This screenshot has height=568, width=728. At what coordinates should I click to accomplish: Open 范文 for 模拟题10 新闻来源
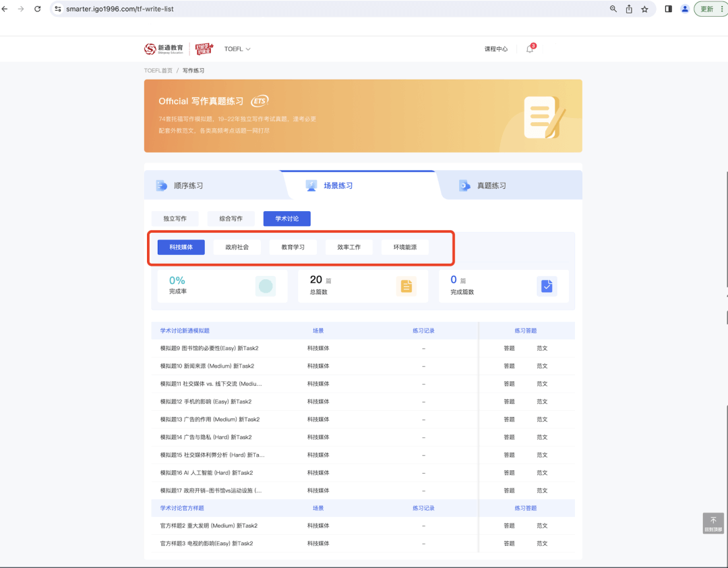pos(542,366)
